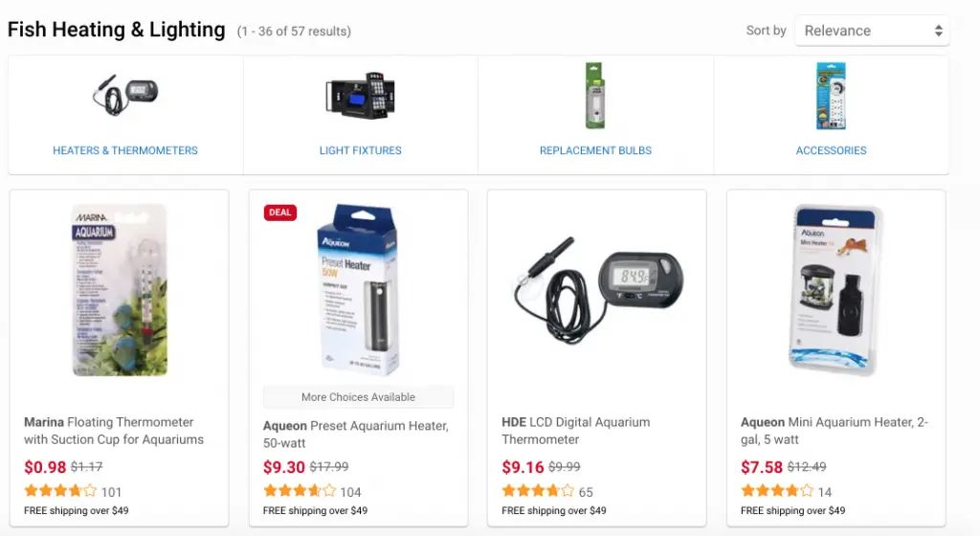This screenshot has width=980, height=536.
Task: Click the red DEAL badge
Action: (280, 212)
